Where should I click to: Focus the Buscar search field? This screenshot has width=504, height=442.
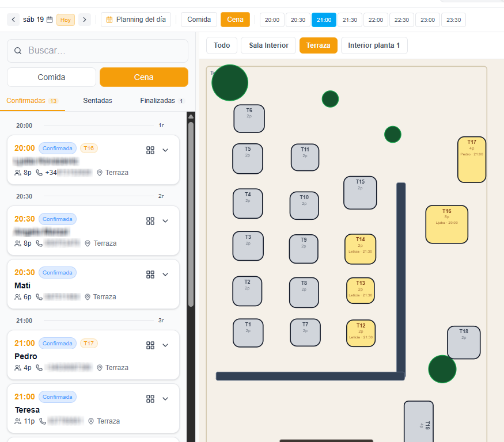98,51
